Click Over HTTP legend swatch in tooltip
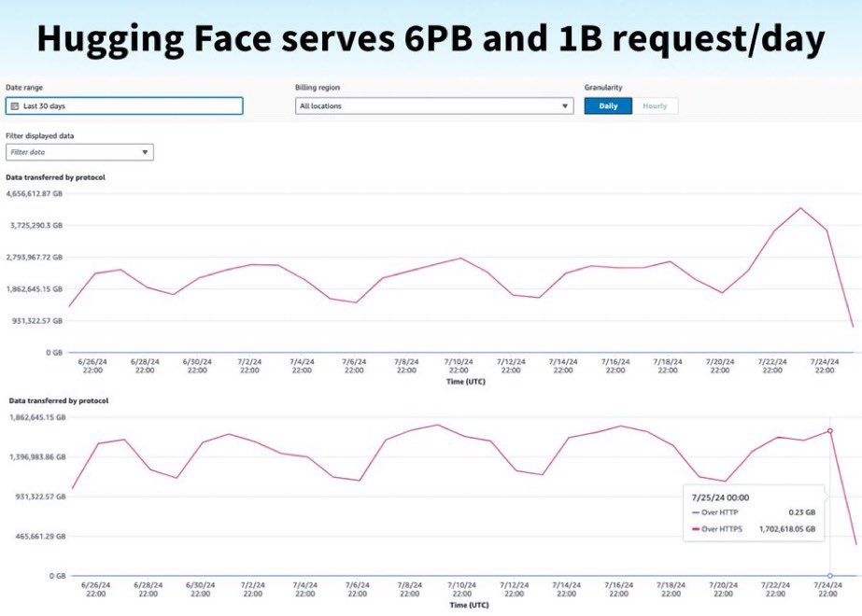 coord(696,512)
